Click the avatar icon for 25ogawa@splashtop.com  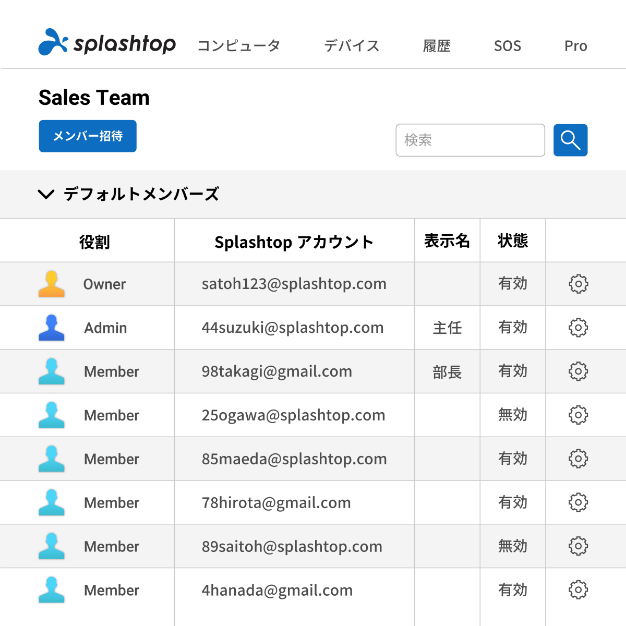pyautogui.click(x=52, y=415)
